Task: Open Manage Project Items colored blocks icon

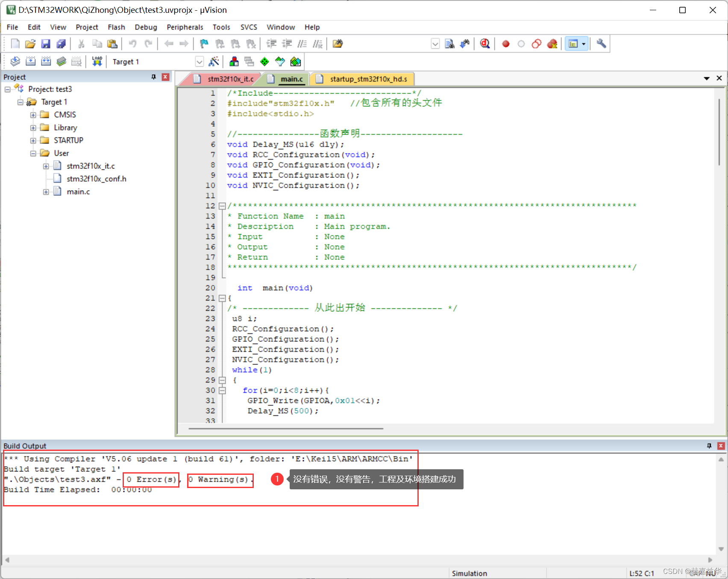Action: click(234, 61)
